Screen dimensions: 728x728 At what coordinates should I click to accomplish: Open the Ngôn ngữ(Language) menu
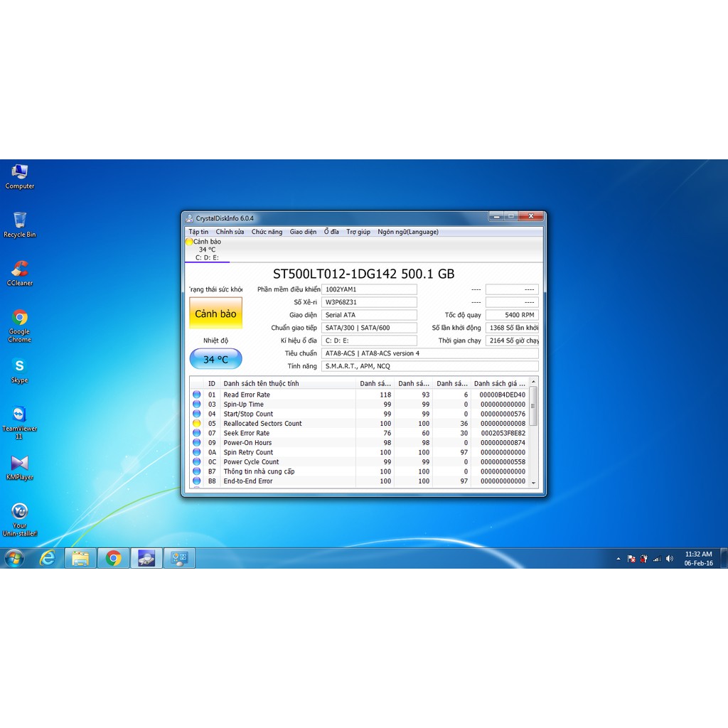point(407,232)
